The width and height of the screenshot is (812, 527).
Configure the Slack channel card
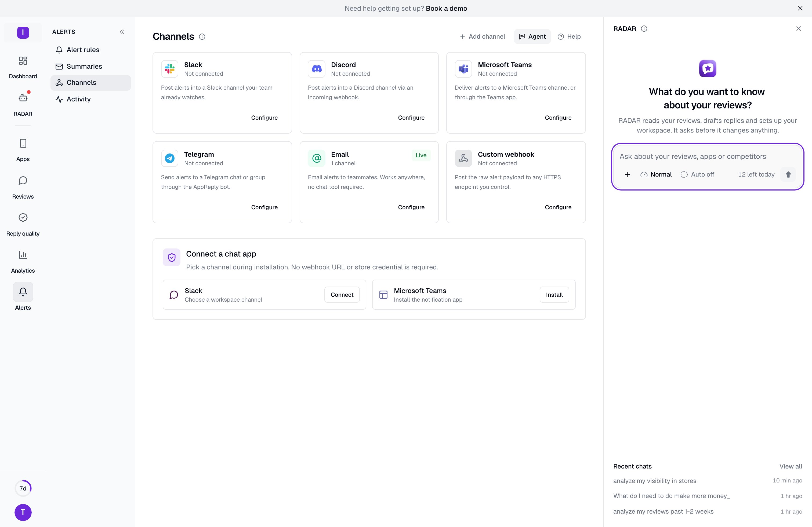pos(264,118)
